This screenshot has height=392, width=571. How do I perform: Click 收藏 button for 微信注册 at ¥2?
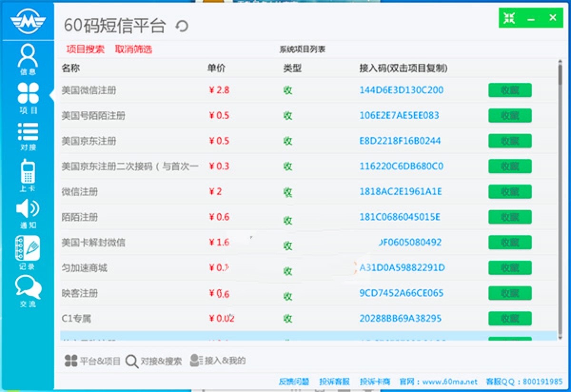point(510,192)
